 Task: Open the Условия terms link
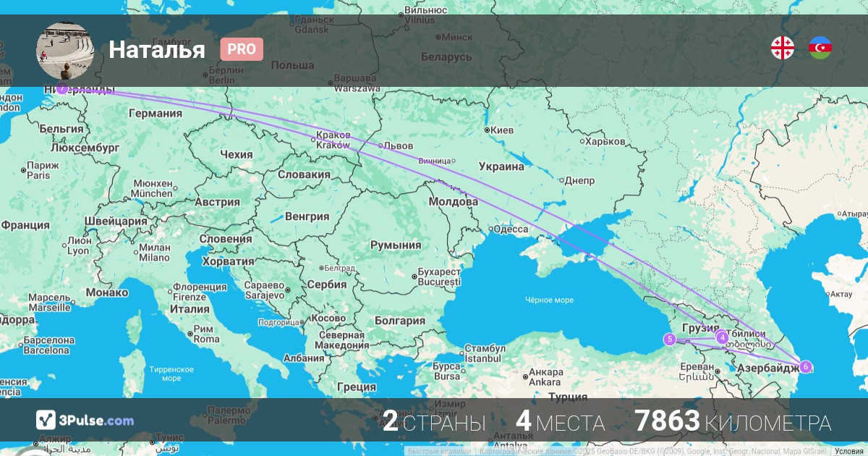tap(849, 452)
